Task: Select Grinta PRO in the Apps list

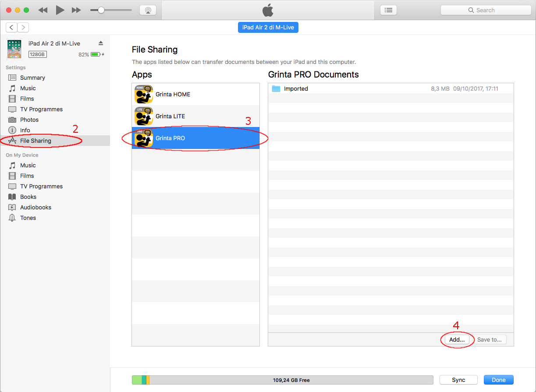Action: click(195, 138)
